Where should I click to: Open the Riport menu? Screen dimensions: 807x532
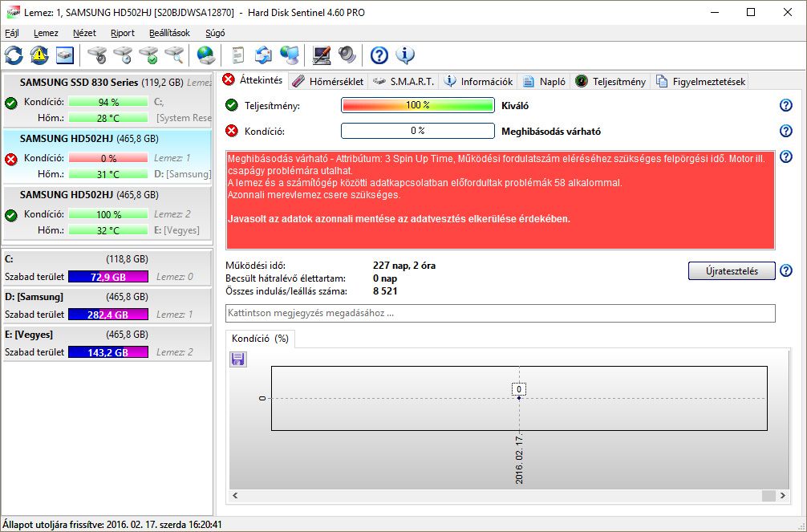pos(123,33)
